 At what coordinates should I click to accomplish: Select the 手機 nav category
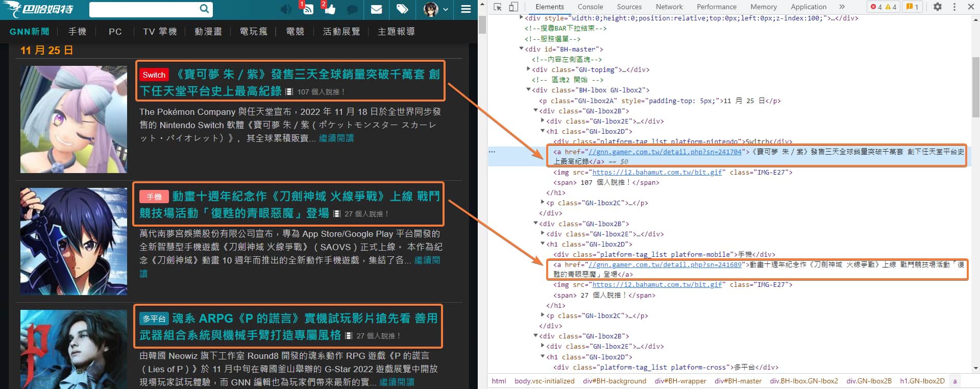(78, 32)
